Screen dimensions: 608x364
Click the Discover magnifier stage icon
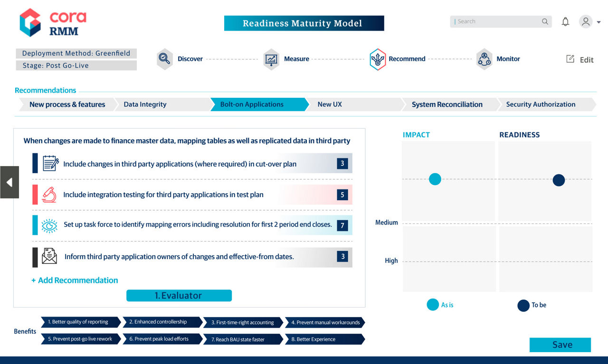[165, 59]
